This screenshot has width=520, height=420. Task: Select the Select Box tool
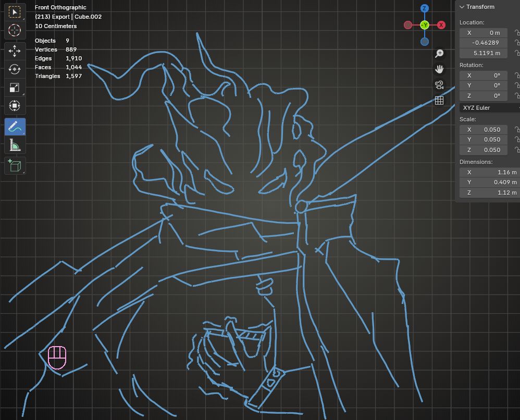click(x=15, y=12)
